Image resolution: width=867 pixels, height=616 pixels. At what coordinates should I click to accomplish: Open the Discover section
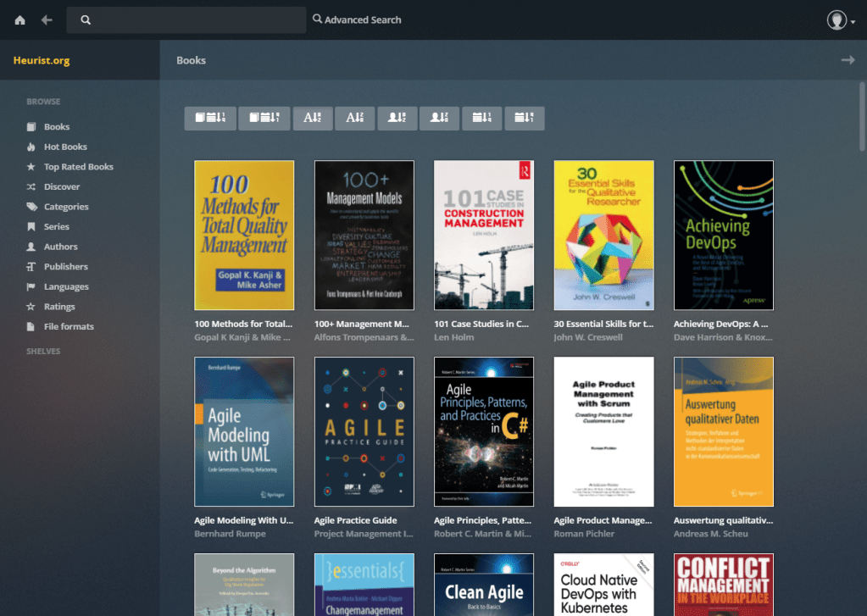[62, 186]
